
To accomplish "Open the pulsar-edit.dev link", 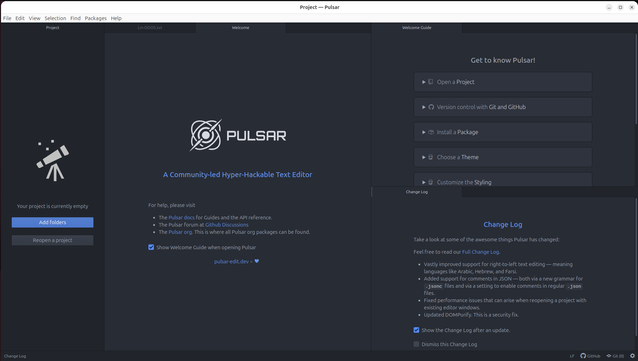I will (x=231, y=262).
